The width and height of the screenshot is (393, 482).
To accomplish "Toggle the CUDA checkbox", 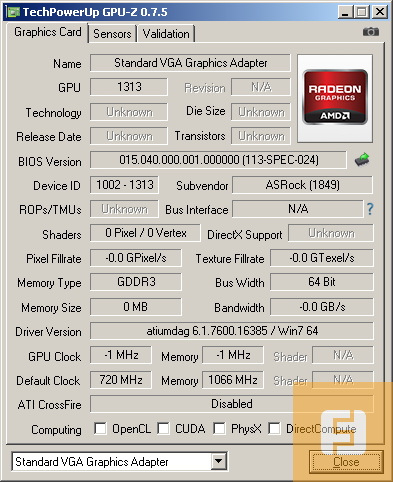I will tap(163, 428).
